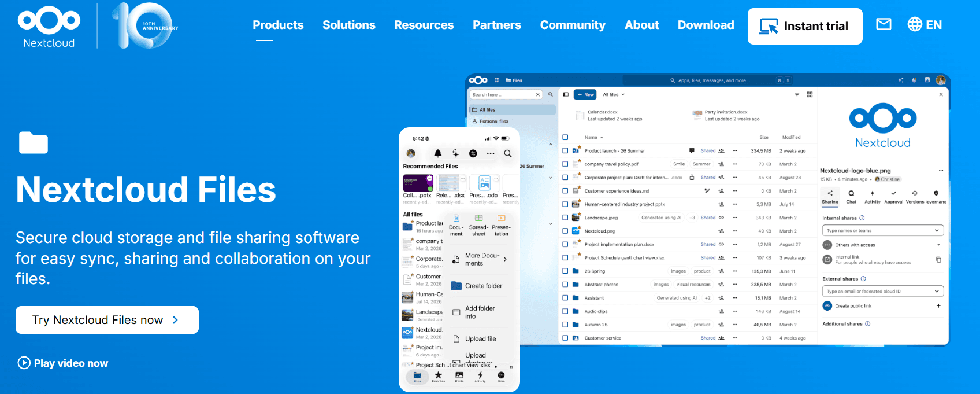Open the email or federated cloud ID dropdown
The image size is (980, 394).
coord(883,291)
